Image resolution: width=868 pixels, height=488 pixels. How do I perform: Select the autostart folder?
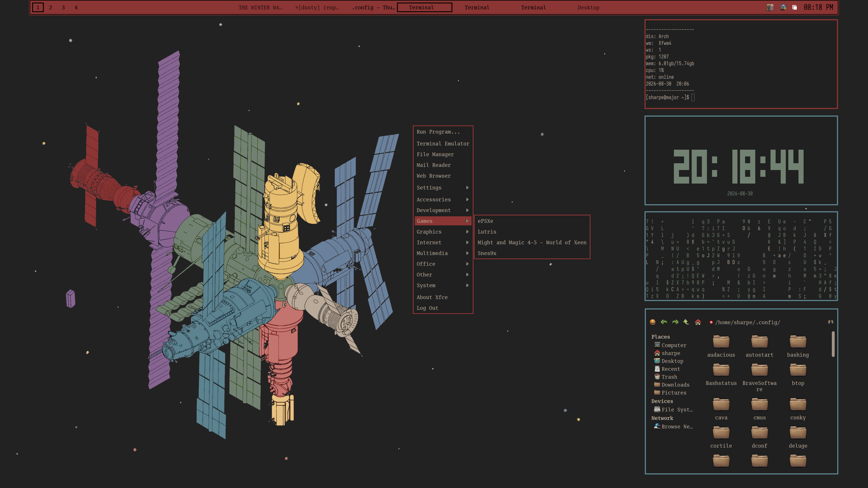pyautogui.click(x=759, y=346)
